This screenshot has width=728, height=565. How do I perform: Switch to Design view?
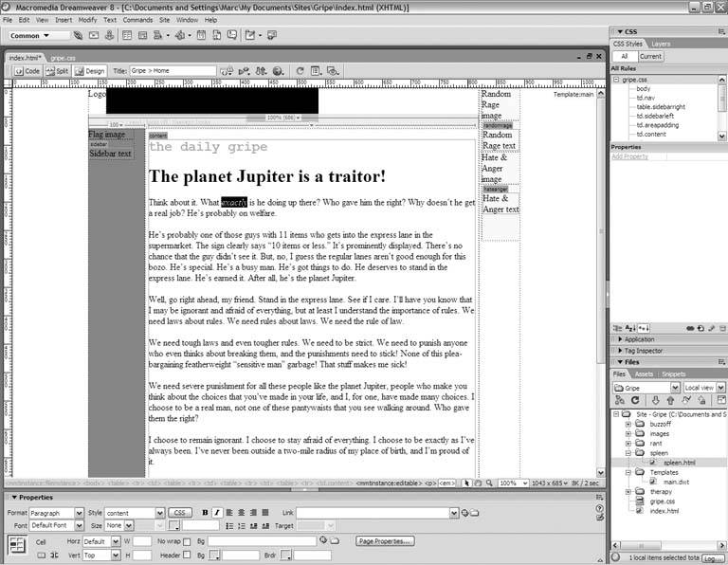(x=90, y=71)
